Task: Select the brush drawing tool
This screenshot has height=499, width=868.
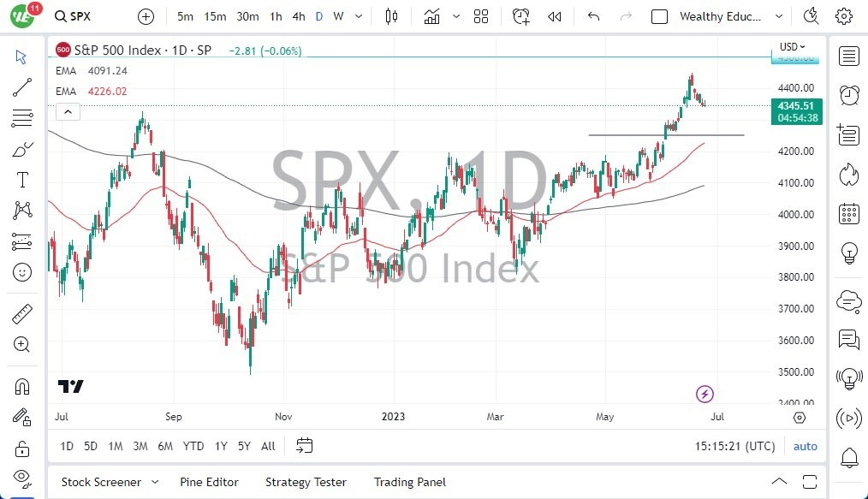Action: pyautogui.click(x=22, y=148)
